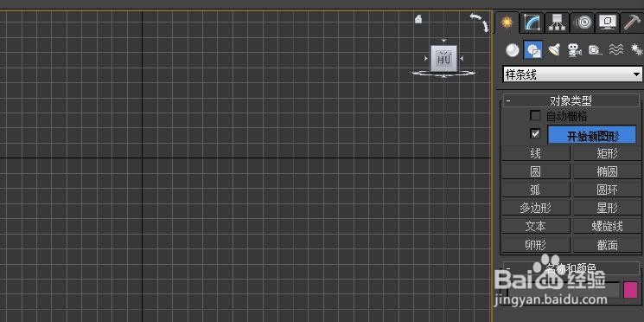The image size is (644, 322).
Task: Enable the 自动栅格 checkbox
Action: tap(535, 116)
